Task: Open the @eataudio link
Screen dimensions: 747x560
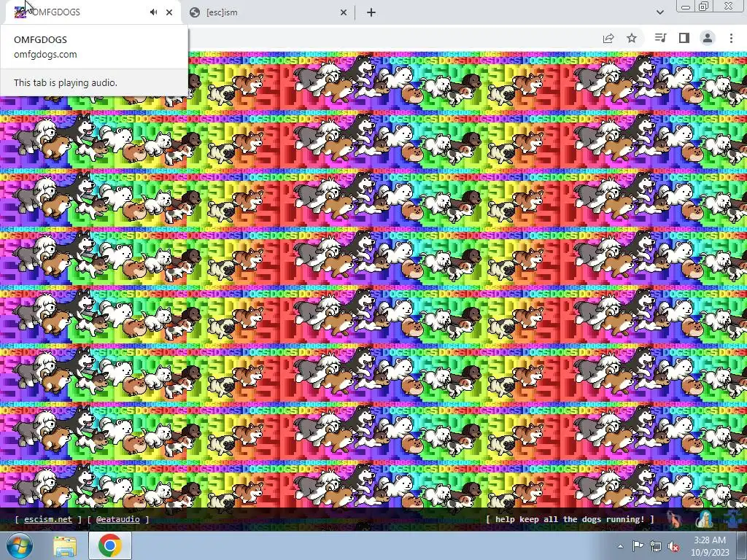Action: click(117, 519)
